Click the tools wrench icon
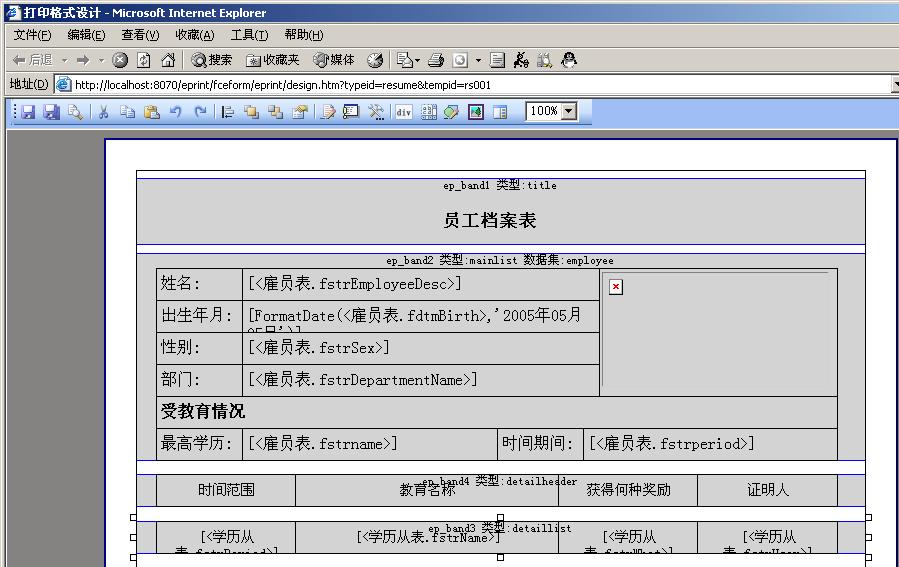The image size is (899, 567). [x=376, y=112]
